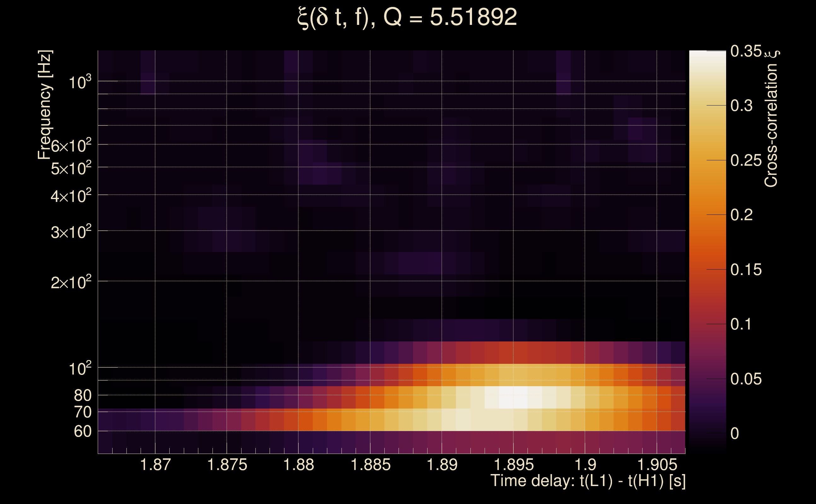Screen dimensions: 816x504
Task: Click the Time delay t(L1) - t(H1) axis label
Action: (588, 481)
